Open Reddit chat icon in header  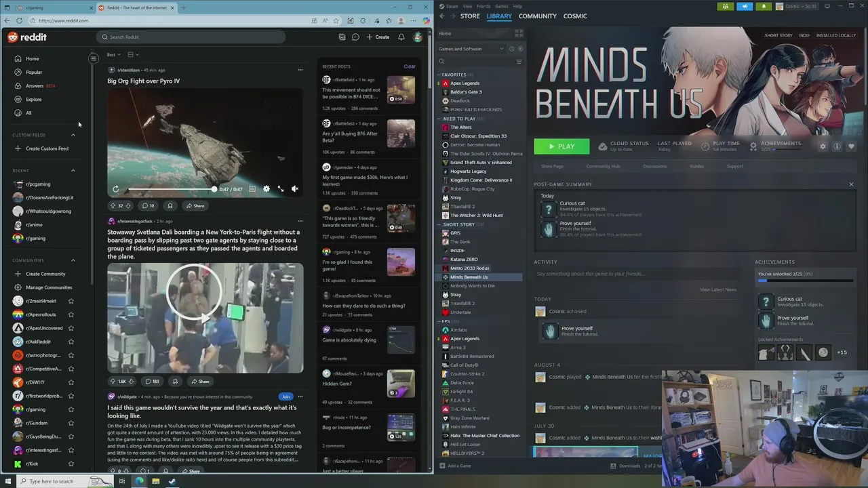click(355, 37)
